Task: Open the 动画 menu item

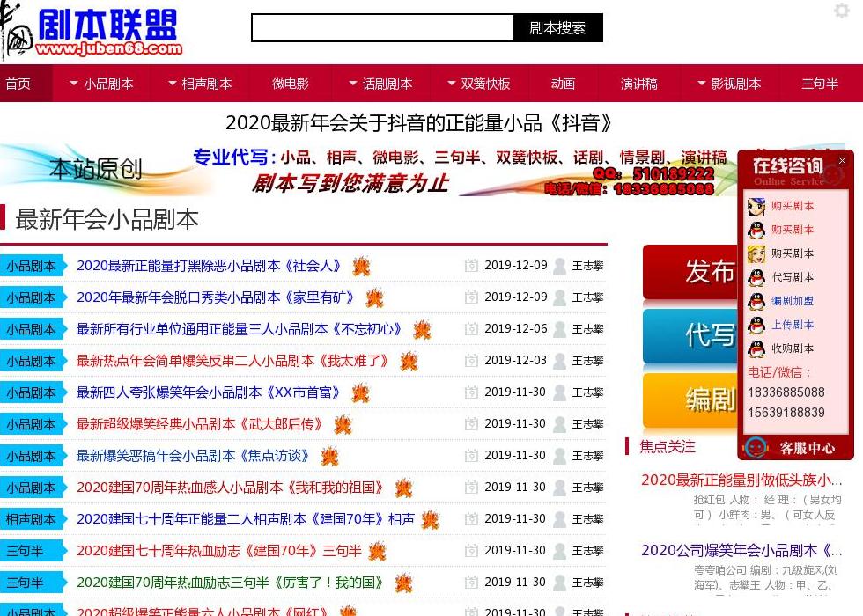Action: click(563, 84)
